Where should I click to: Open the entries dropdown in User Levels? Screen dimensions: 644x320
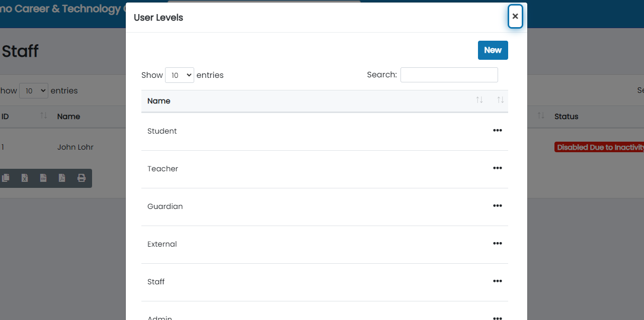click(180, 75)
